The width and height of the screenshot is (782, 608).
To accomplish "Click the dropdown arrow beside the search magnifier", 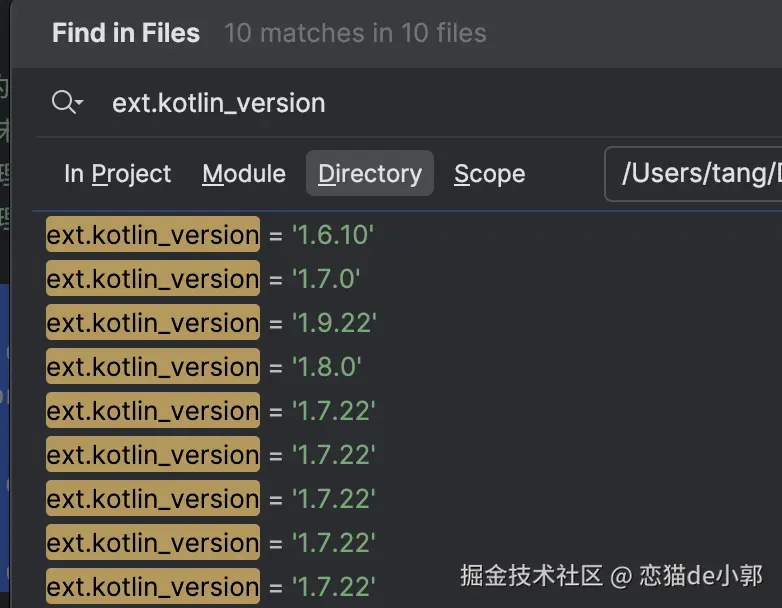I will 80,104.
